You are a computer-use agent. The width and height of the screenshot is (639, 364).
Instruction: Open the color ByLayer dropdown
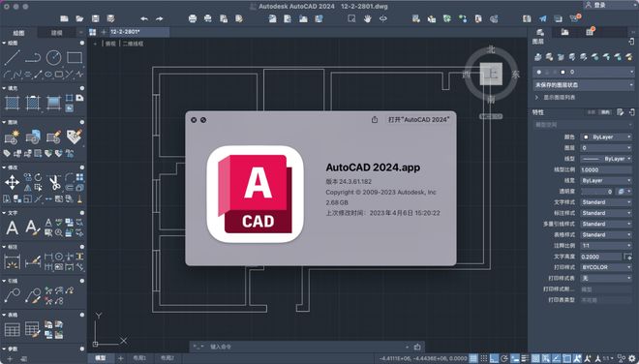[x=606, y=136]
